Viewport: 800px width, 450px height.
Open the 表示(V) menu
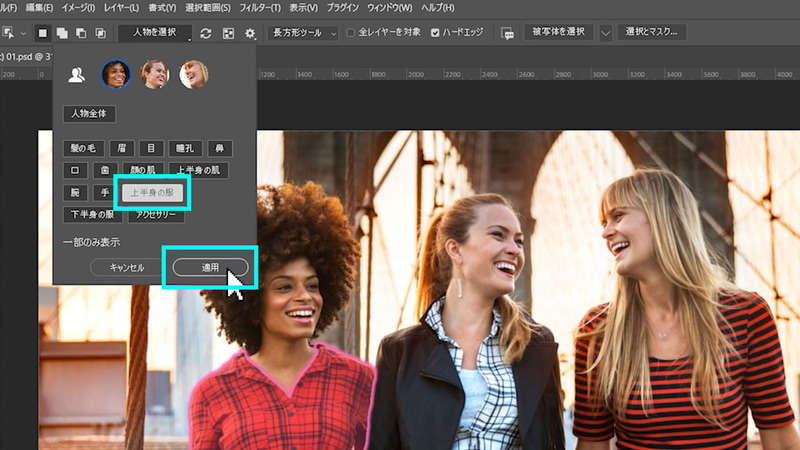(304, 8)
